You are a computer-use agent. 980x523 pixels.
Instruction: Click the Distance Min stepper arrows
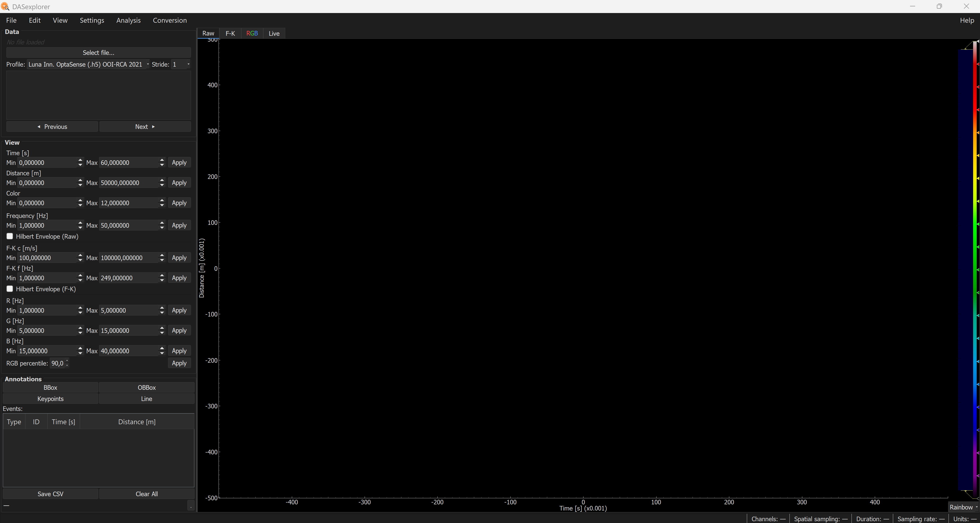click(x=80, y=183)
